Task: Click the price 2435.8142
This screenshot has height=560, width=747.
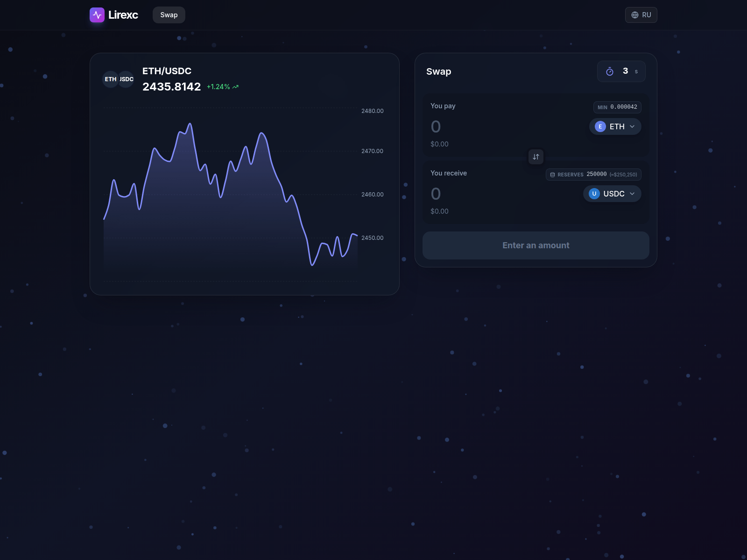Action: coord(171,87)
